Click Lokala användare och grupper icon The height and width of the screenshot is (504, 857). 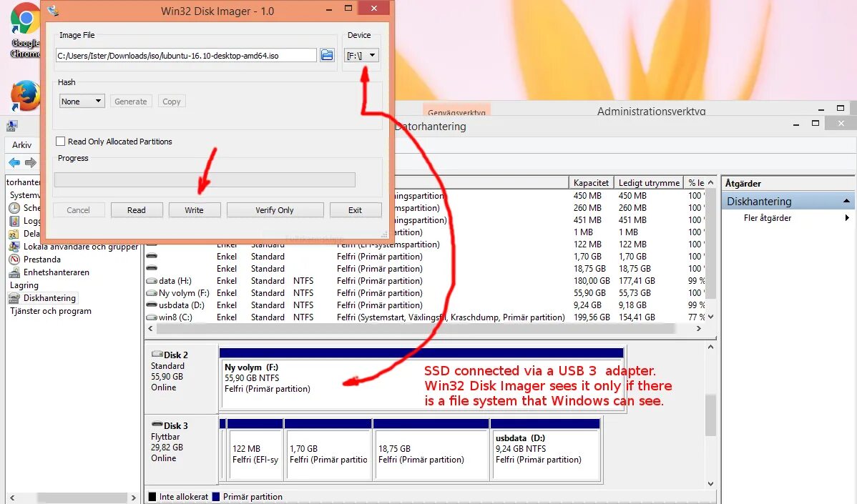click(14, 246)
